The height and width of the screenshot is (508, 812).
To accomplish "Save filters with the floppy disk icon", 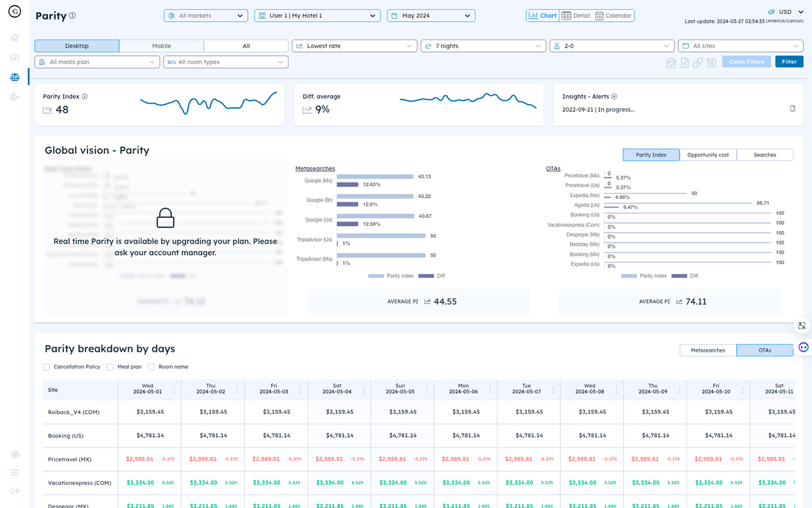I will pyautogui.click(x=711, y=63).
